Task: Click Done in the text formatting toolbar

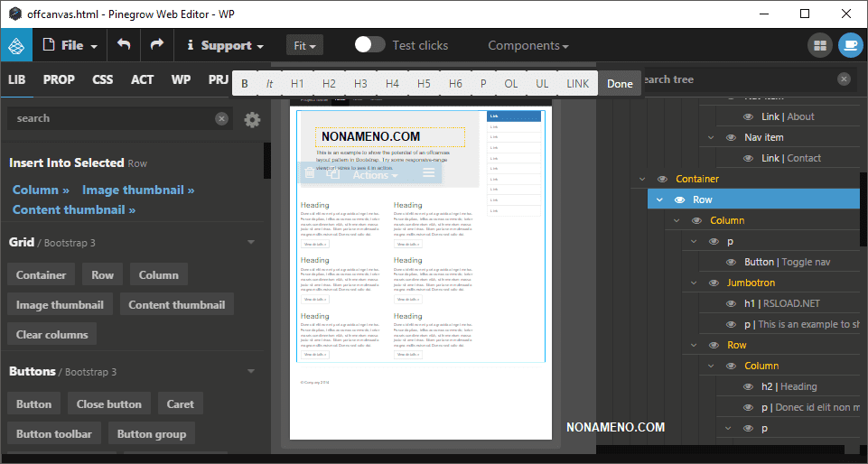Action: pos(620,83)
